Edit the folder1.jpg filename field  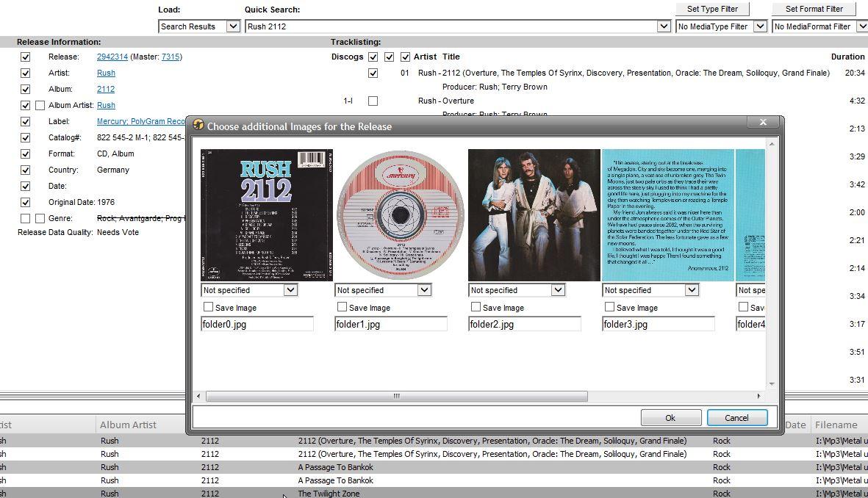(391, 324)
